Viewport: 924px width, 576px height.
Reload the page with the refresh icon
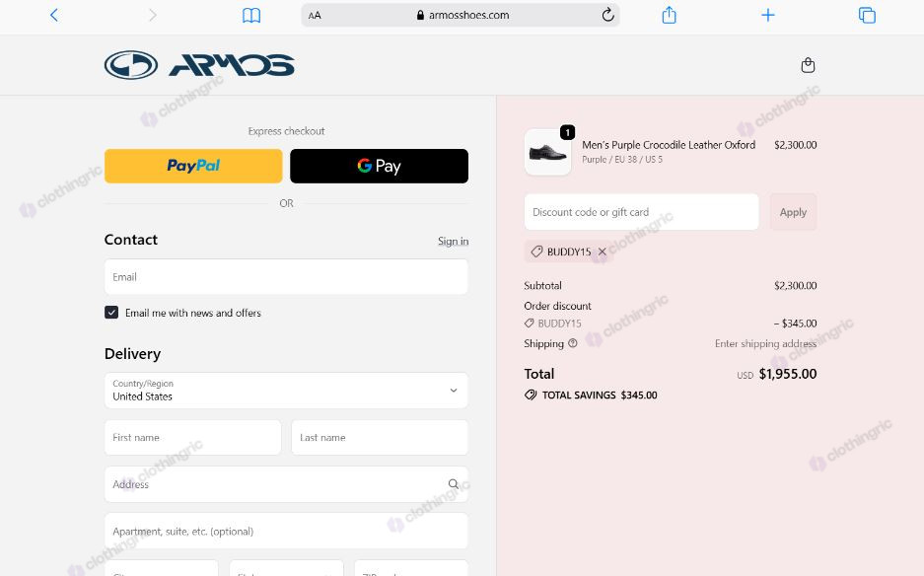608,15
